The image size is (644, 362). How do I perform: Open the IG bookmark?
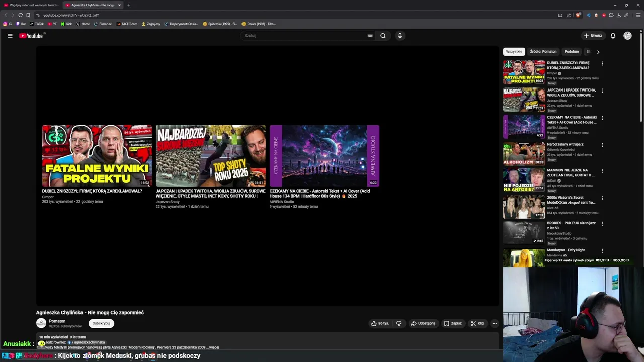(8, 24)
